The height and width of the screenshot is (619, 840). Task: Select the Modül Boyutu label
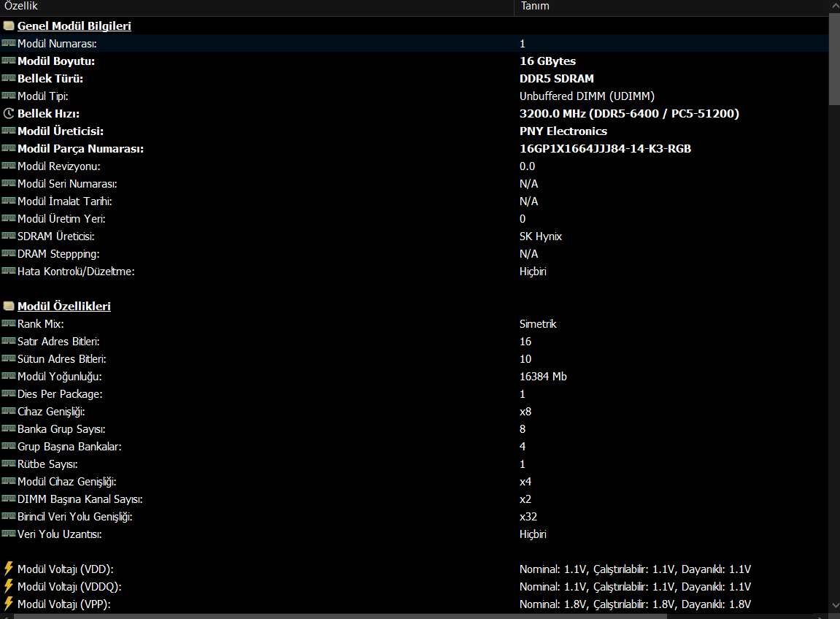(x=56, y=61)
